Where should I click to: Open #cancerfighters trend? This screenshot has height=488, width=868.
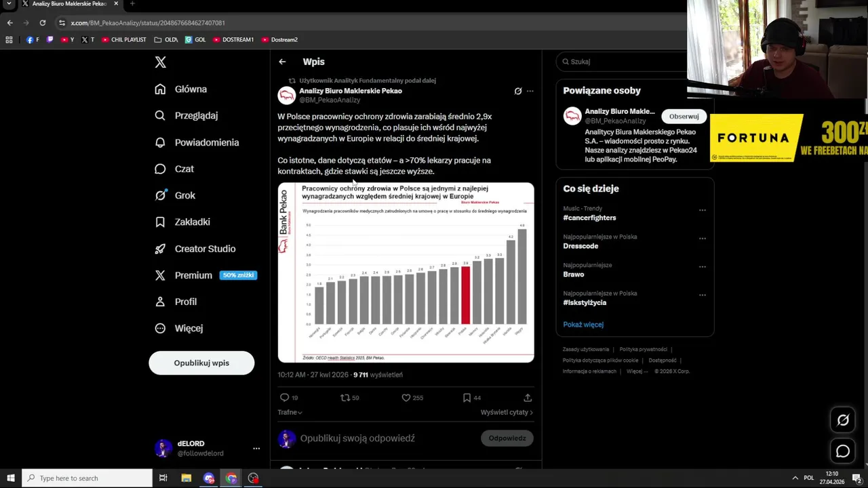click(589, 218)
